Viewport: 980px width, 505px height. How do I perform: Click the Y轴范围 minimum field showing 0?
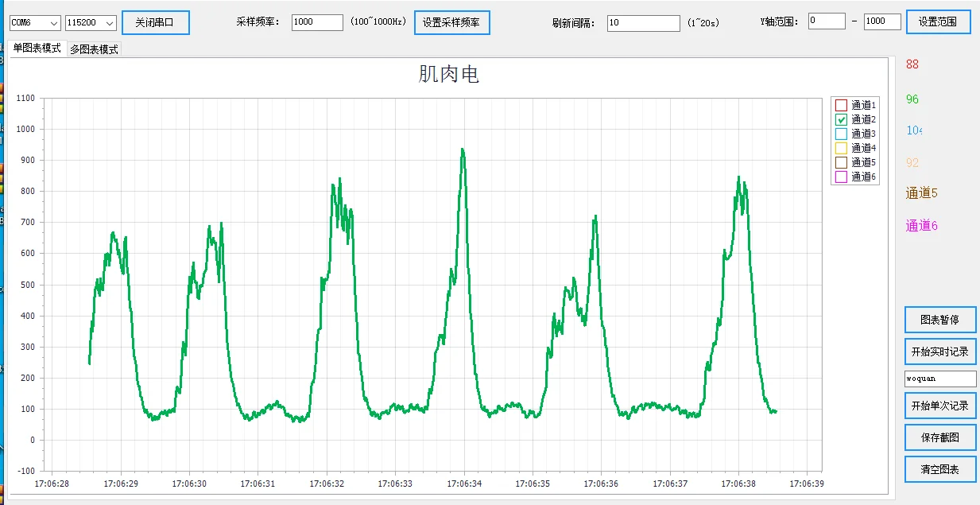(827, 21)
